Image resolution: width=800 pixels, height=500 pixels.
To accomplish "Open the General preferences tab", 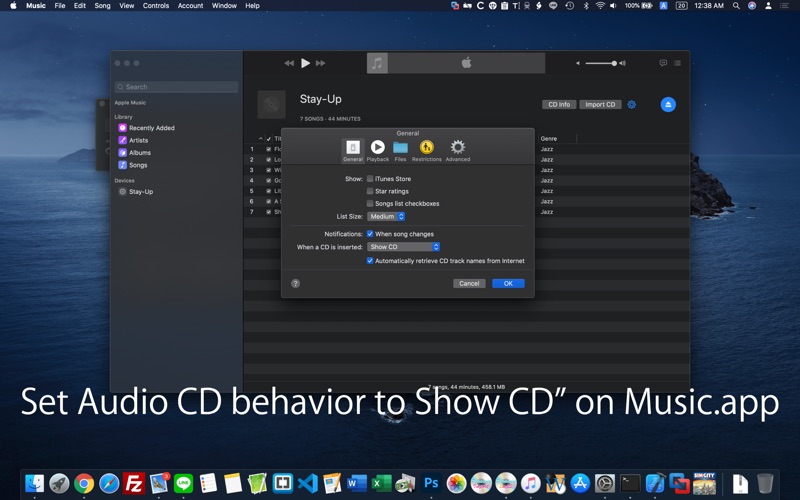I will [353, 151].
